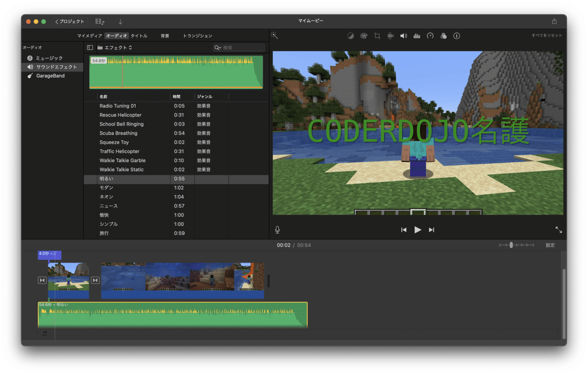Open the speed adjustment tool

(430, 36)
